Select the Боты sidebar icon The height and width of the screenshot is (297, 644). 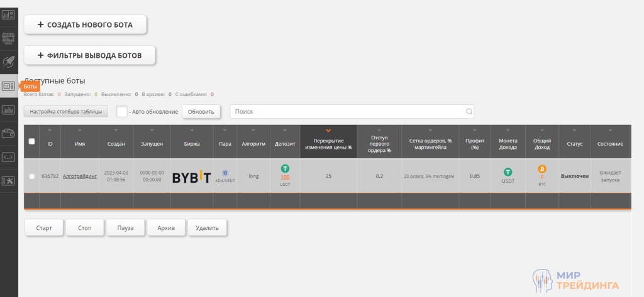tap(9, 86)
